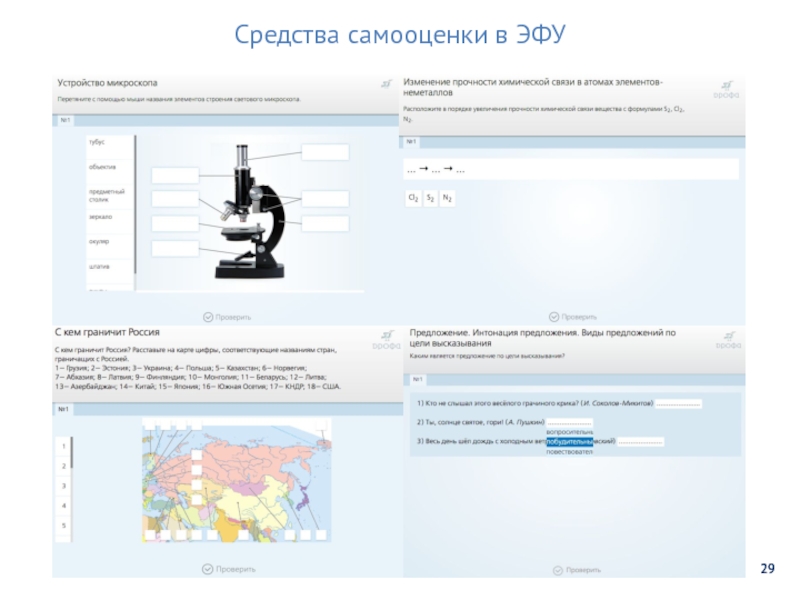The image size is (800, 600).
Task: Click the blank answer box connected to the microscope eyepiece
Action: [325, 152]
